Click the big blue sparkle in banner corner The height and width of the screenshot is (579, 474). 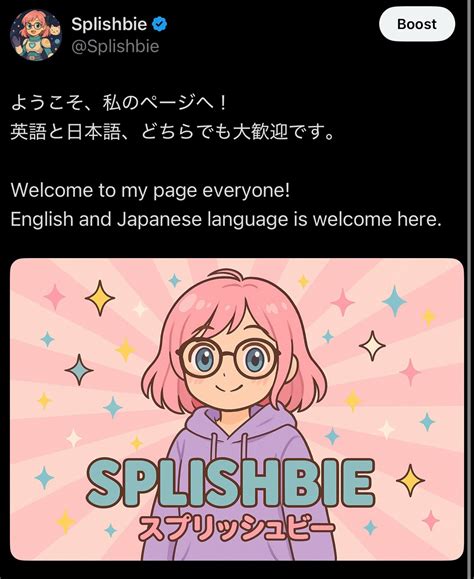tap(394, 301)
